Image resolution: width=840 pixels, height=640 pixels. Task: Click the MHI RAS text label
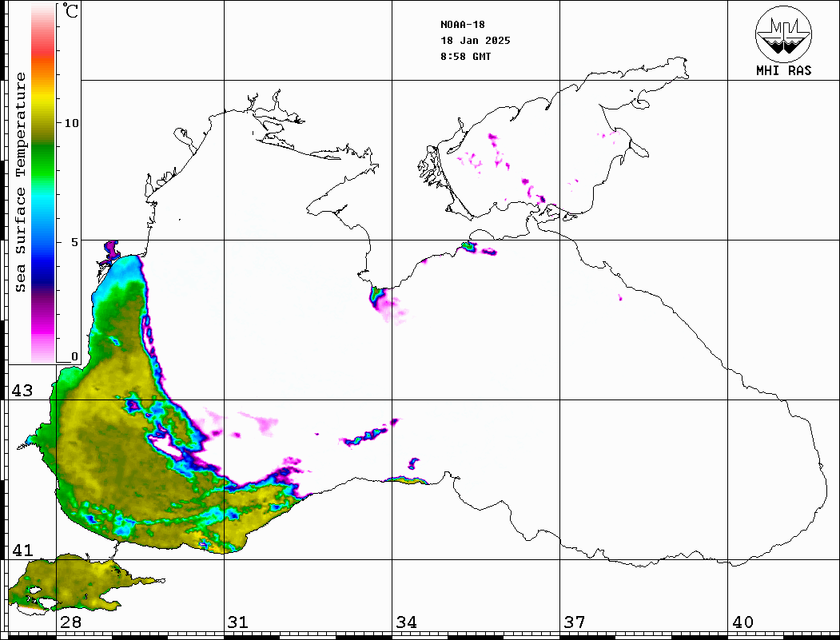tap(784, 70)
